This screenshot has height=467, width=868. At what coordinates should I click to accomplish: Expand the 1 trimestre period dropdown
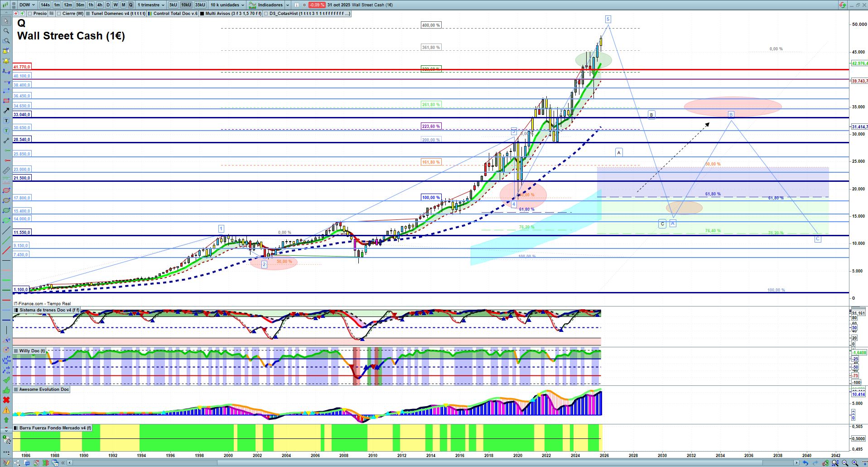click(151, 5)
